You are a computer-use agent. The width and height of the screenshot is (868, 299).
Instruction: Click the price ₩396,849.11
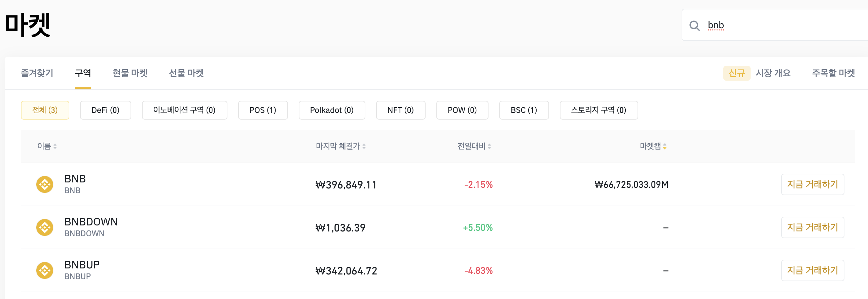346,185
